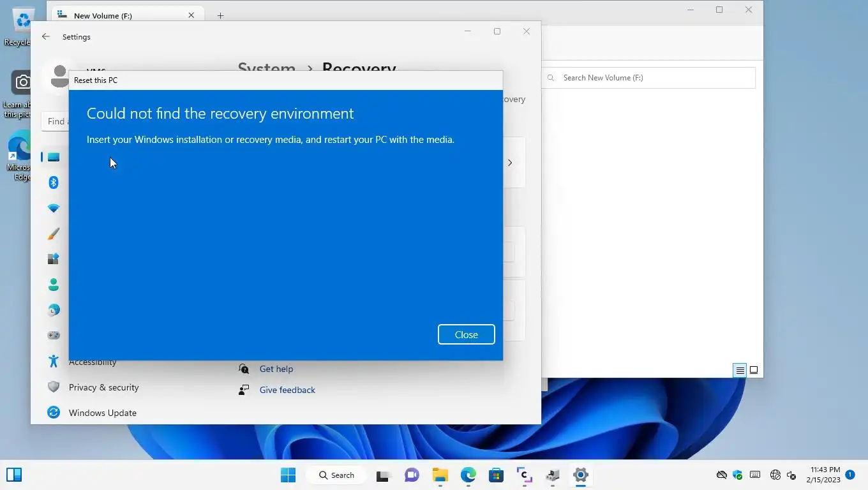Viewport: 868px width, 490px height.
Task: Open Windows Security from the tray
Action: coord(738,475)
